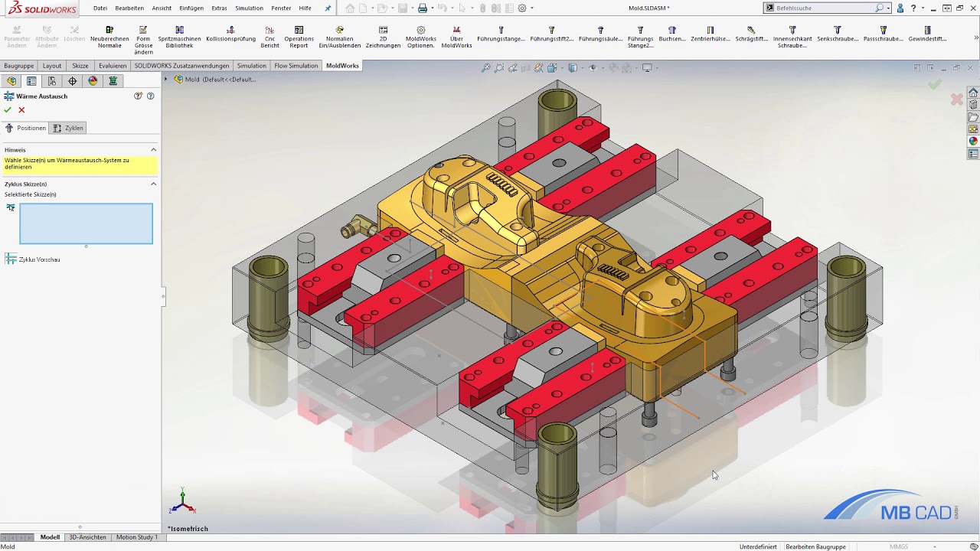Toggle Normalien Ein/Ausblenden
Screen dimensions: 980x551
point(339,37)
